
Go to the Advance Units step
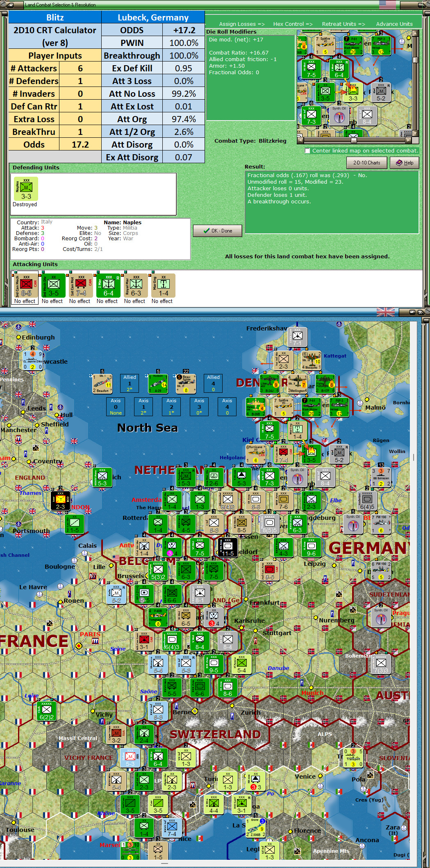pos(394,24)
